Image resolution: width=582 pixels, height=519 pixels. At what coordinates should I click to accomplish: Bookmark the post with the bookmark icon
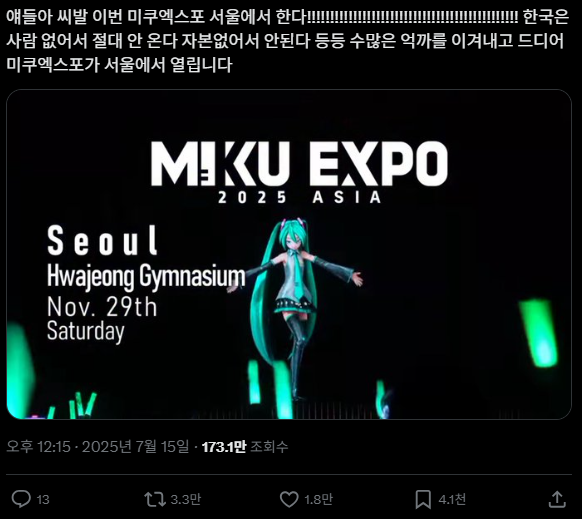pyautogui.click(x=423, y=499)
